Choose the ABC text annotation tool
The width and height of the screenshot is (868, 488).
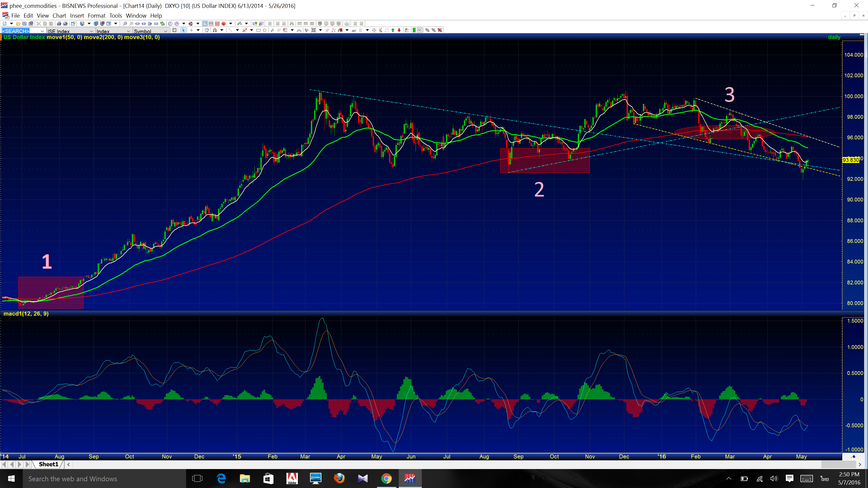[354, 30]
